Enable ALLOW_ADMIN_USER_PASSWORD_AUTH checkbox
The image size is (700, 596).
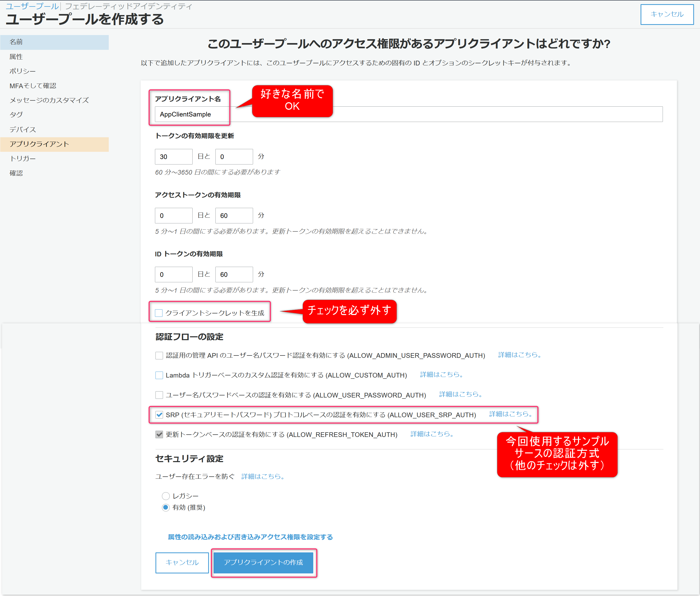click(x=159, y=355)
